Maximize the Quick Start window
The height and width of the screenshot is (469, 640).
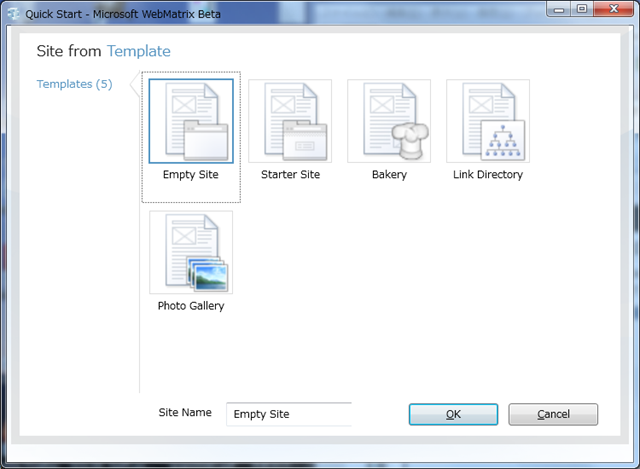[x=582, y=9]
